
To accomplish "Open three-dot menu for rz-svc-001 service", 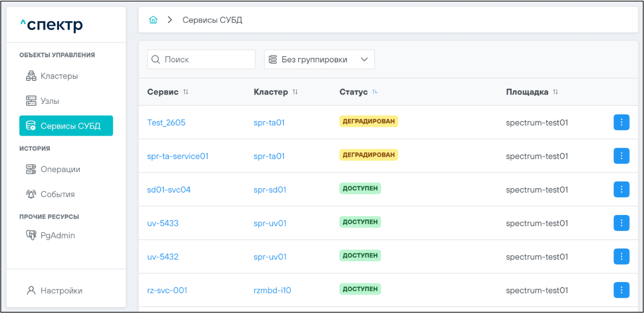I will (621, 290).
